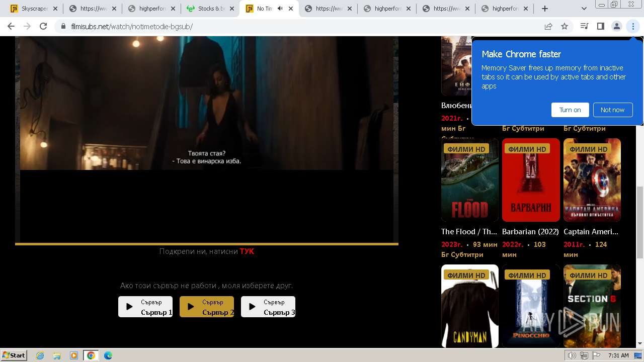Close the Skyscraper tab
644x362 pixels.
(x=55, y=9)
